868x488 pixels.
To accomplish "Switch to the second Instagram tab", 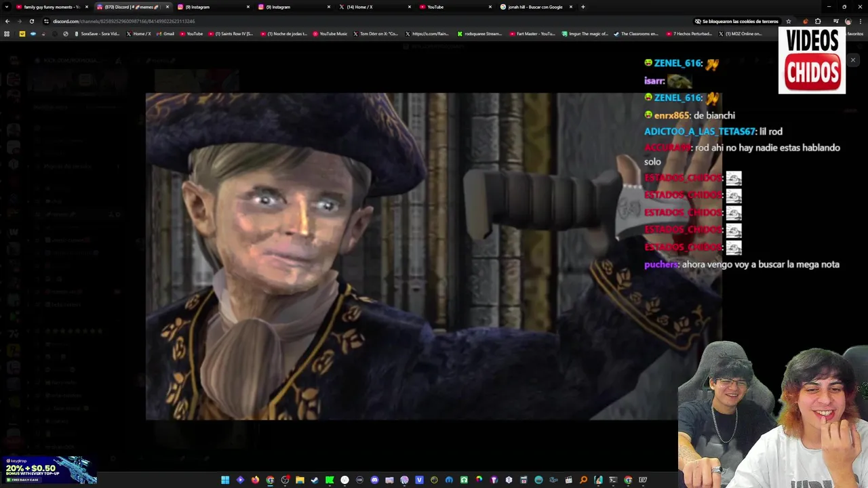I will [295, 7].
